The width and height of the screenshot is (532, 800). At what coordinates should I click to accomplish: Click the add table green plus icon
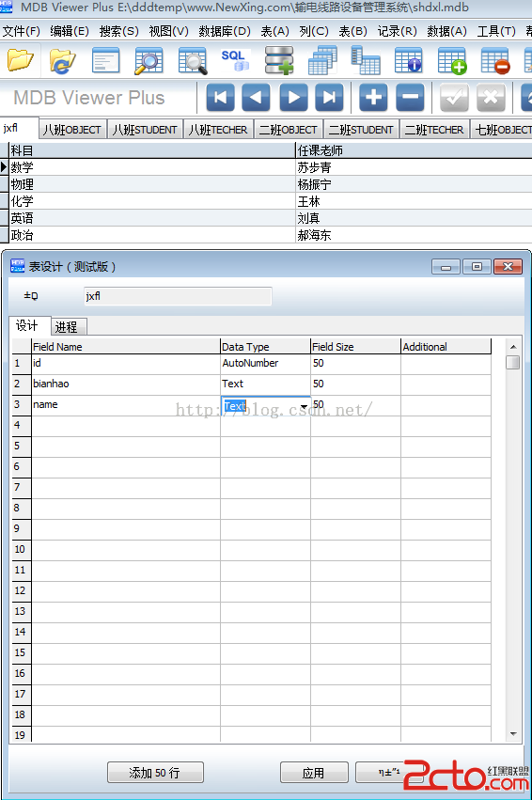pos(452,60)
